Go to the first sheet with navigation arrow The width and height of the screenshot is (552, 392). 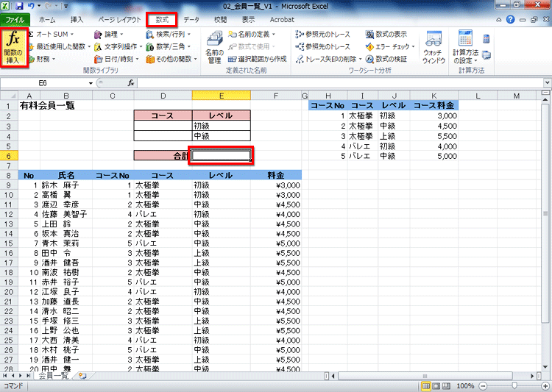pos(5,376)
